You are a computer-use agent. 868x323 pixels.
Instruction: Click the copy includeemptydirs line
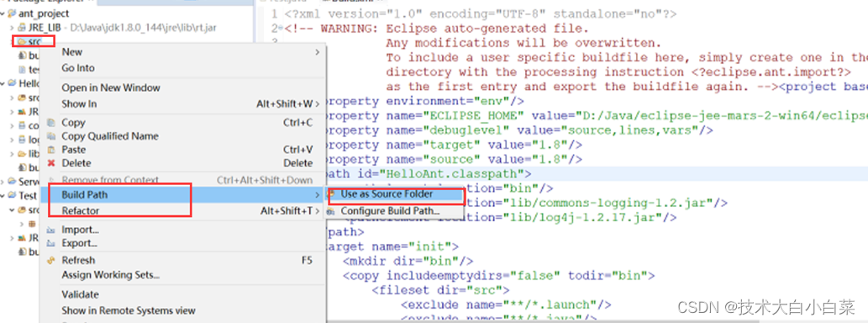pos(499,275)
